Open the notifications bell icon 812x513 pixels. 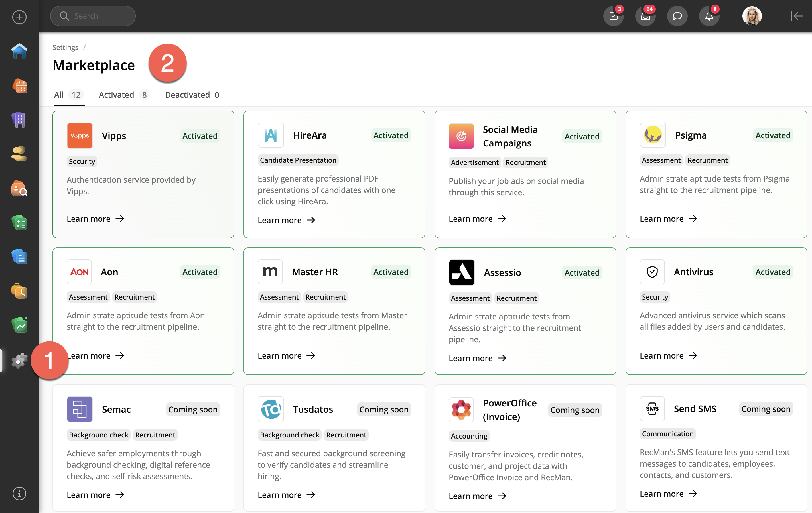click(x=709, y=16)
